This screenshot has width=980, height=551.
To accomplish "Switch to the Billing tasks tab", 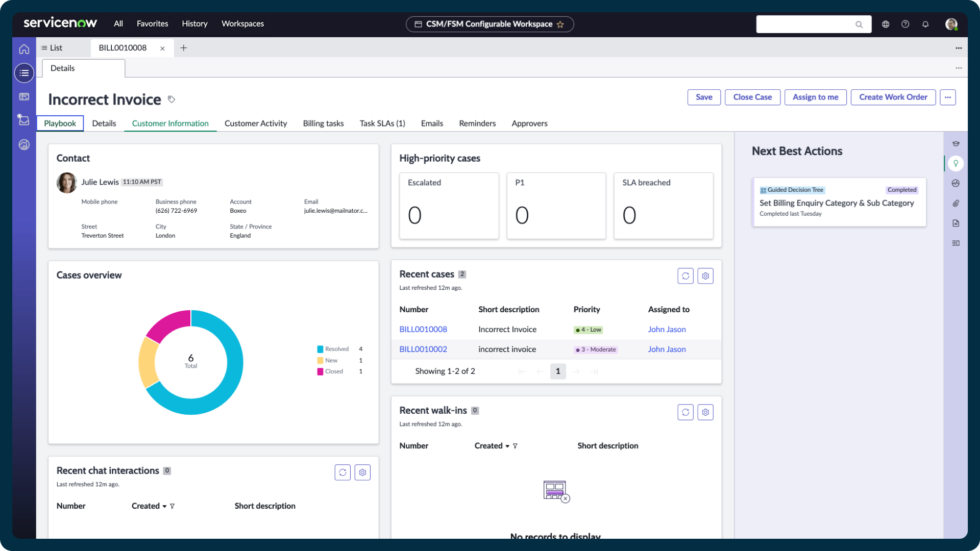I will pyautogui.click(x=323, y=123).
